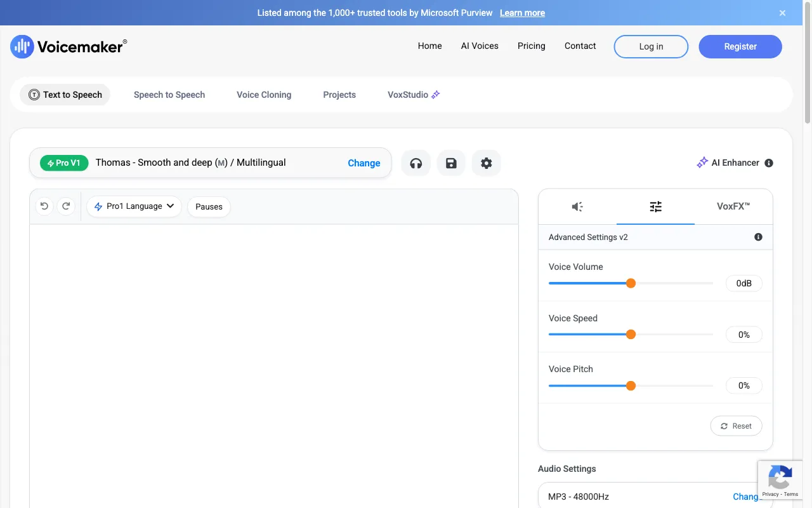Click the Pro V1 green badge
812x508 pixels.
tap(64, 163)
